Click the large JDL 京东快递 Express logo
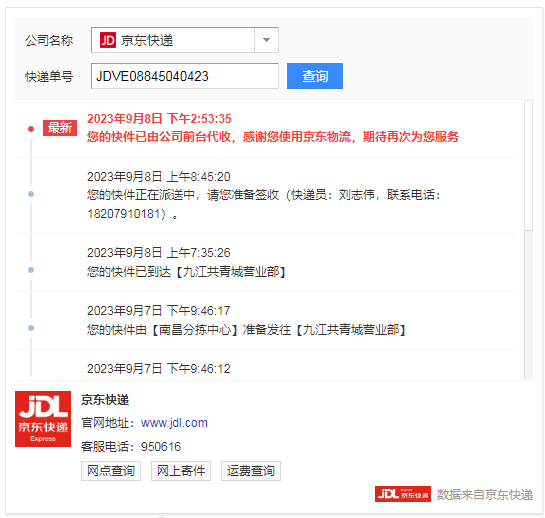 coord(43,419)
